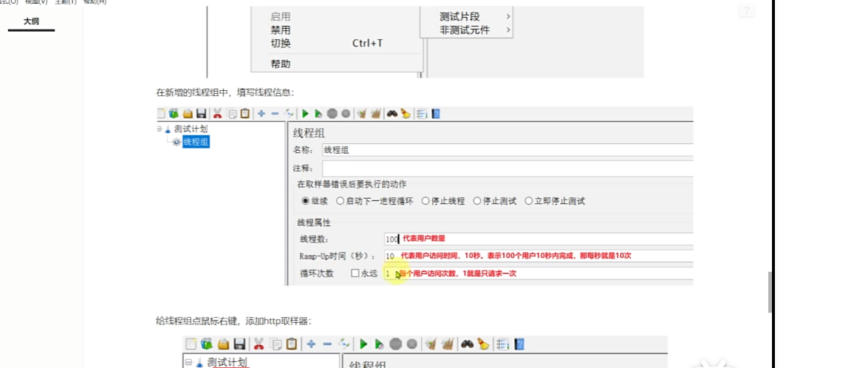Click green Start icon in toolbar below '填写线程信息' caption
The image size is (868, 368).
pyautogui.click(x=305, y=114)
